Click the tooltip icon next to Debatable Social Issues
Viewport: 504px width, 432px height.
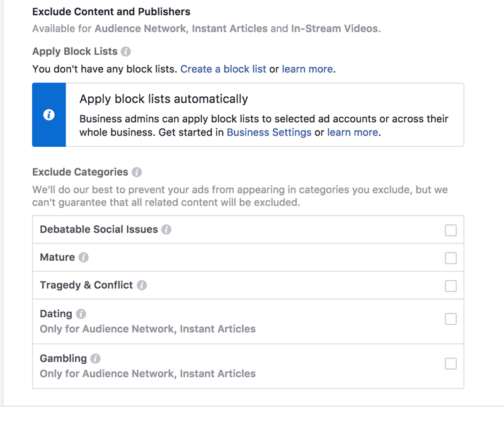[166, 230]
